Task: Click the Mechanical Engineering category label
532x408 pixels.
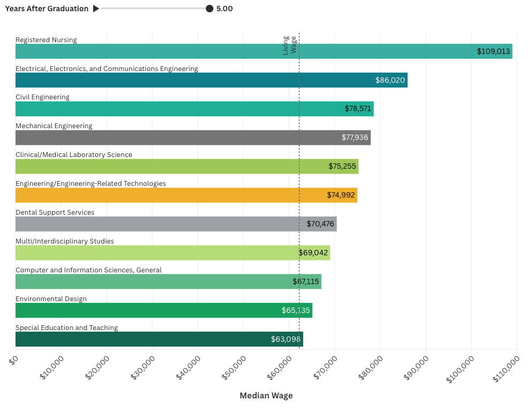Action: [x=54, y=125]
